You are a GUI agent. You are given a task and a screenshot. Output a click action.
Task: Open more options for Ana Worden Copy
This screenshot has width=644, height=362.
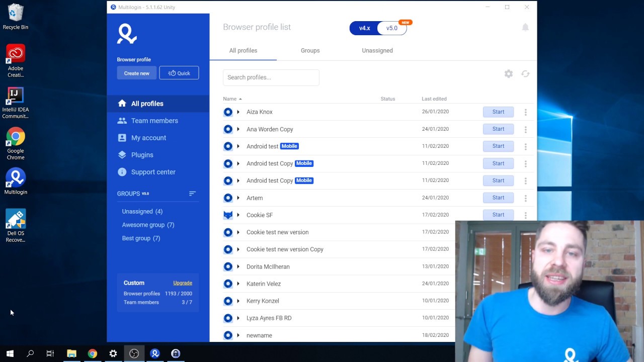[526, 129]
